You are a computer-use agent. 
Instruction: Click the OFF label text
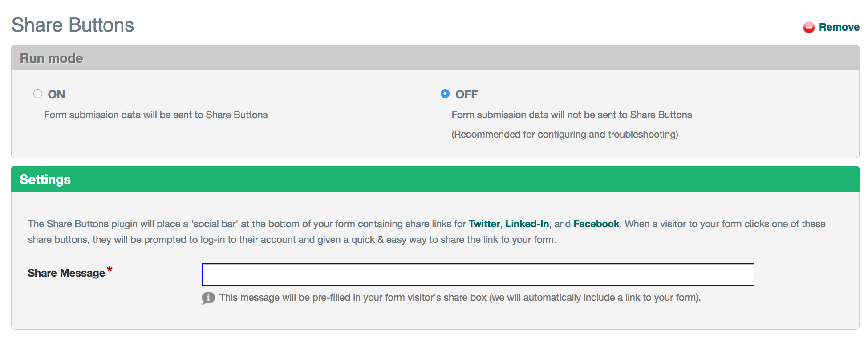pos(466,94)
